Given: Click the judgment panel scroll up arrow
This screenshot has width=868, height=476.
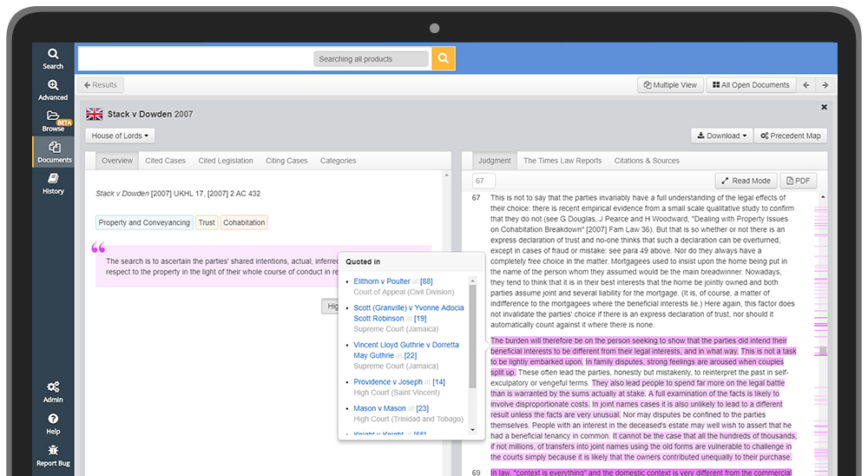Looking at the screenshot, I should [823, 197].
